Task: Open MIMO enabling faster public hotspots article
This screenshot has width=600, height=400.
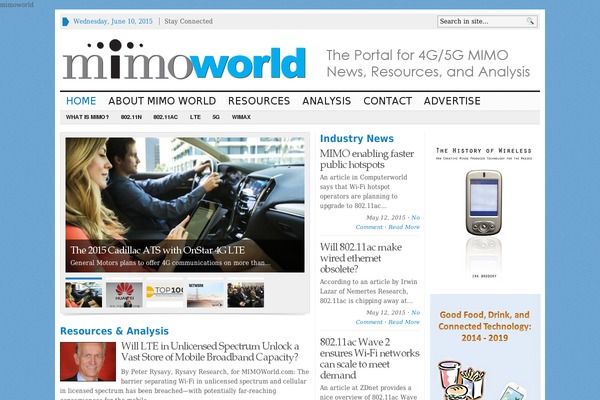Action: pyautogui.click(x=367, y=159)
